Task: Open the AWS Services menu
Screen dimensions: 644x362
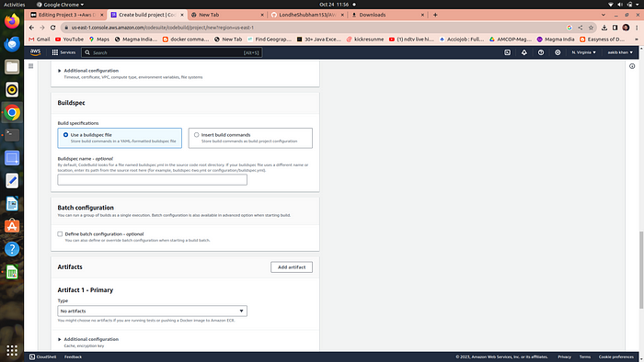Action: pos(63,52)
